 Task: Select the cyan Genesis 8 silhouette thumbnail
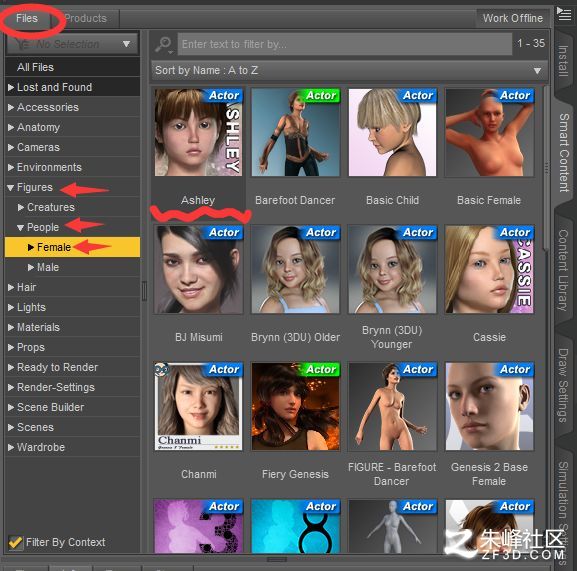pyautogui.click(x=295, y=526)
